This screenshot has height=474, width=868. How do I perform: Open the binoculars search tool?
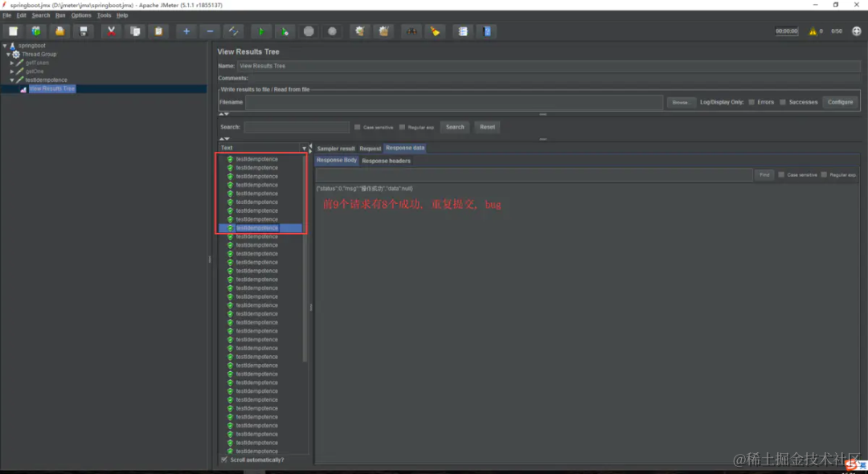(411, 31)
